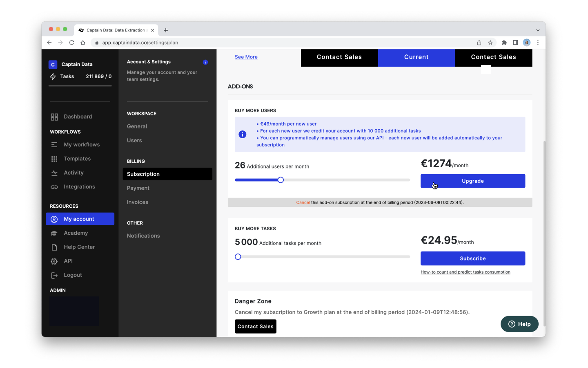588x368 pixels.
Task: Click the 211 869 / 0 tasks counter
Action: (98, 76)
